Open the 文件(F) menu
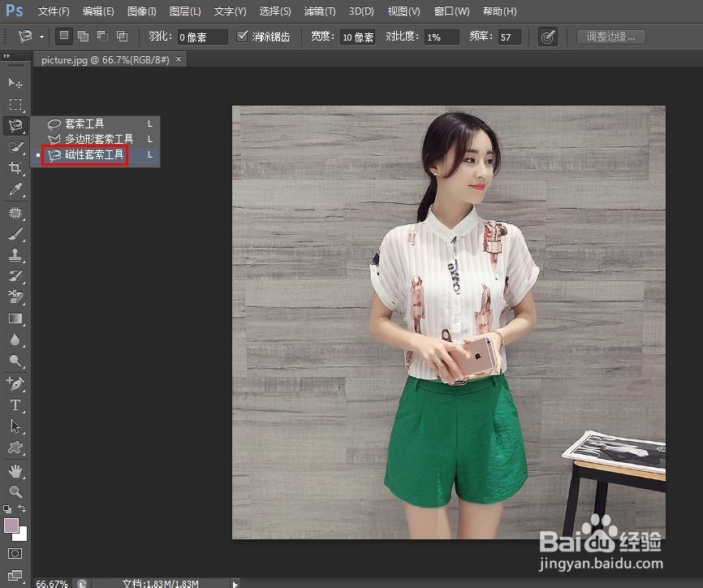 [54, 11]
